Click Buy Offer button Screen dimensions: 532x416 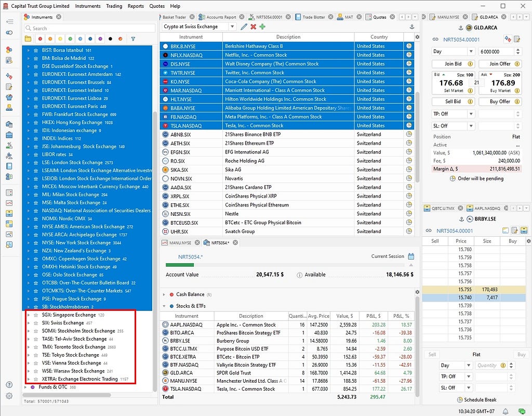(x=500, y=101)
